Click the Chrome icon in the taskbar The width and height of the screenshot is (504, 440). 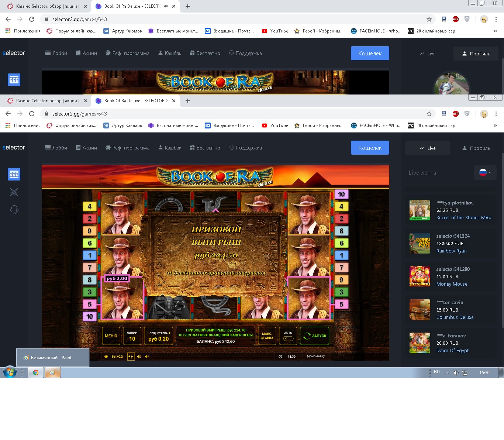coord(36,372)
